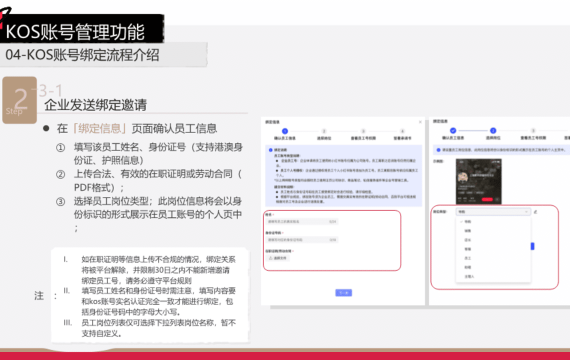Click the dropdown arrow in the job type box
This screenshot has width=570, height=360.
tap(526, 212)
